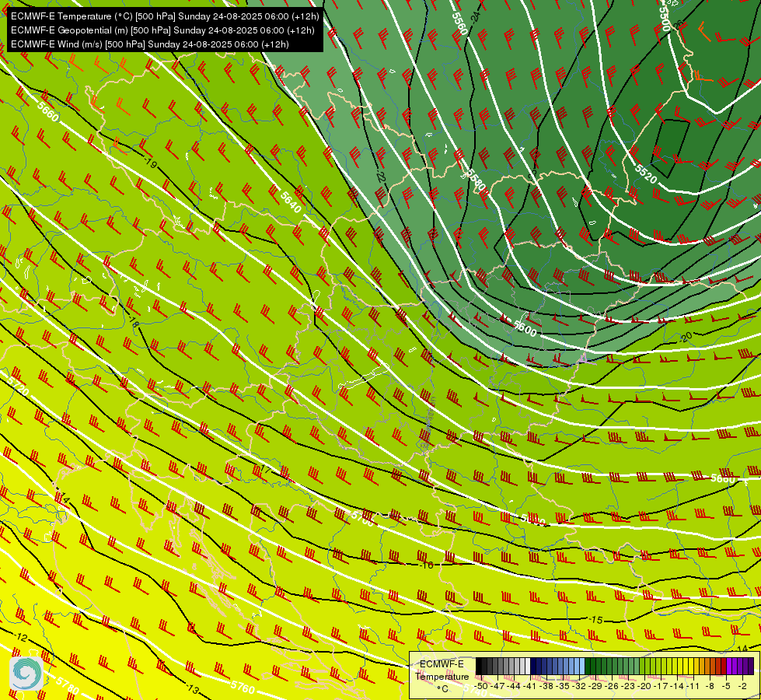Screen dimensions: 761x700
Task: Click the -12 isotherm label
Action: pyautogui.click(x=20, y=637)
